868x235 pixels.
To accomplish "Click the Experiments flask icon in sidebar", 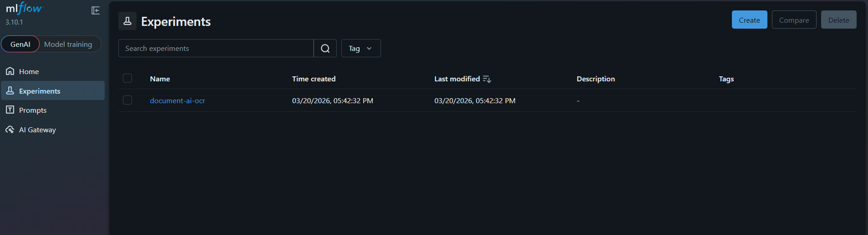I will point(10,91).
